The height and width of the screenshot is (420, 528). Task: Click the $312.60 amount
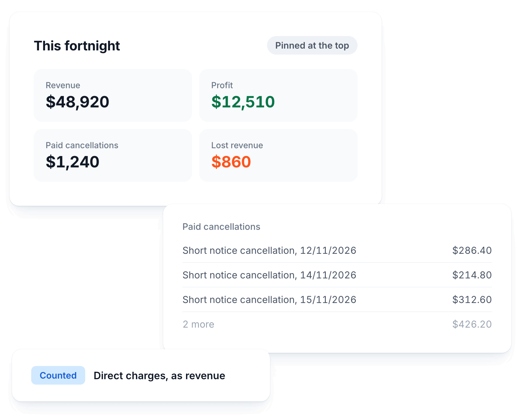(472, 299)
